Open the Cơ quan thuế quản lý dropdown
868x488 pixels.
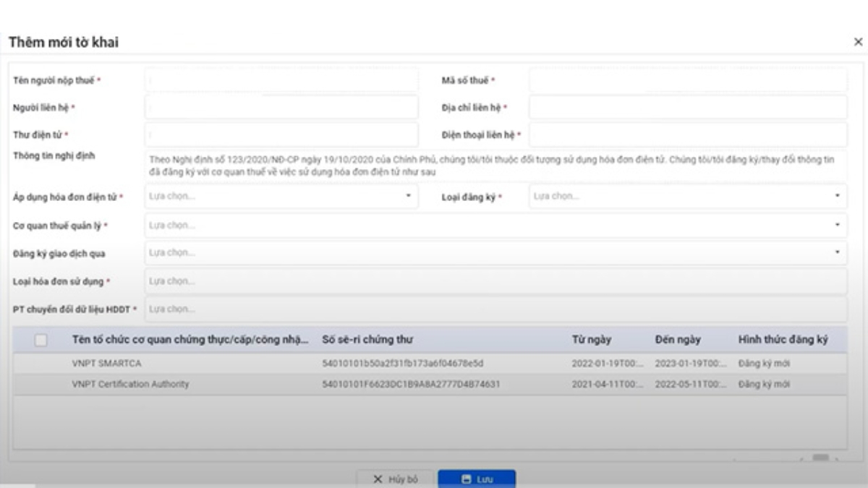[495, 226]
